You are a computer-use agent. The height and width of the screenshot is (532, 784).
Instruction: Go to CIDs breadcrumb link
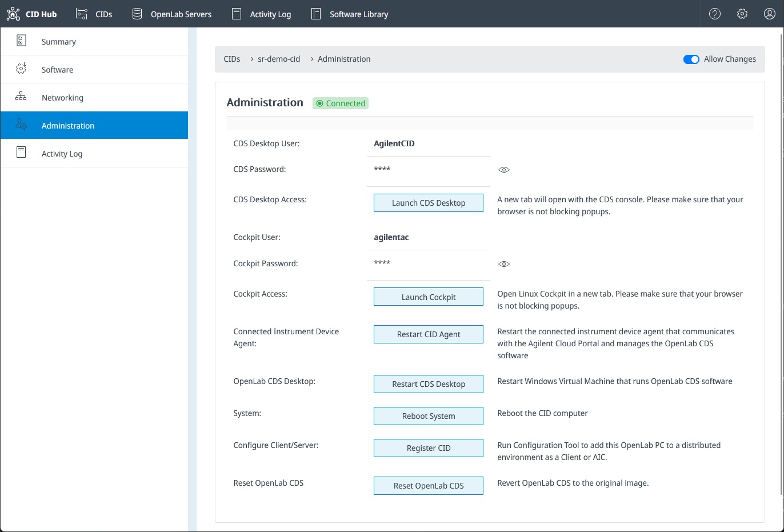232,59
